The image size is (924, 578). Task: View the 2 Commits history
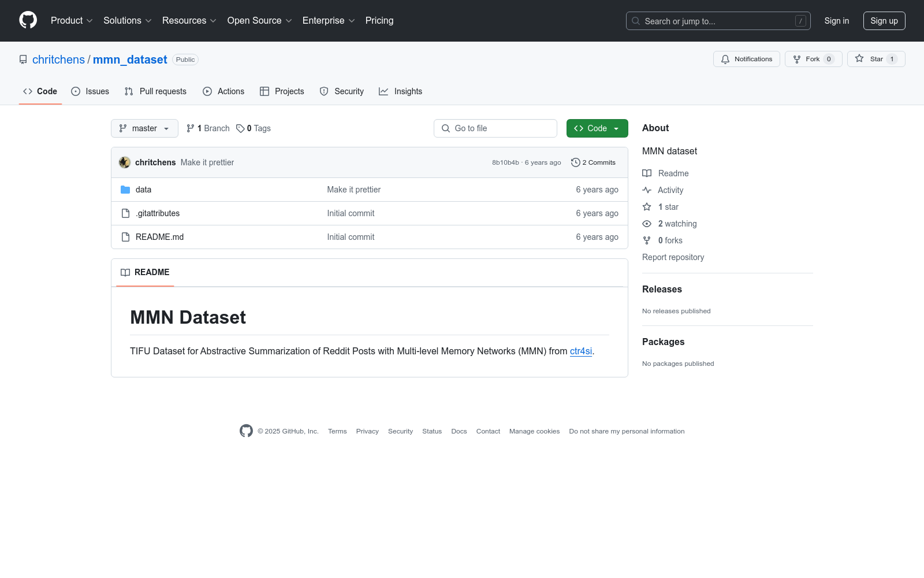pos(594,162)
